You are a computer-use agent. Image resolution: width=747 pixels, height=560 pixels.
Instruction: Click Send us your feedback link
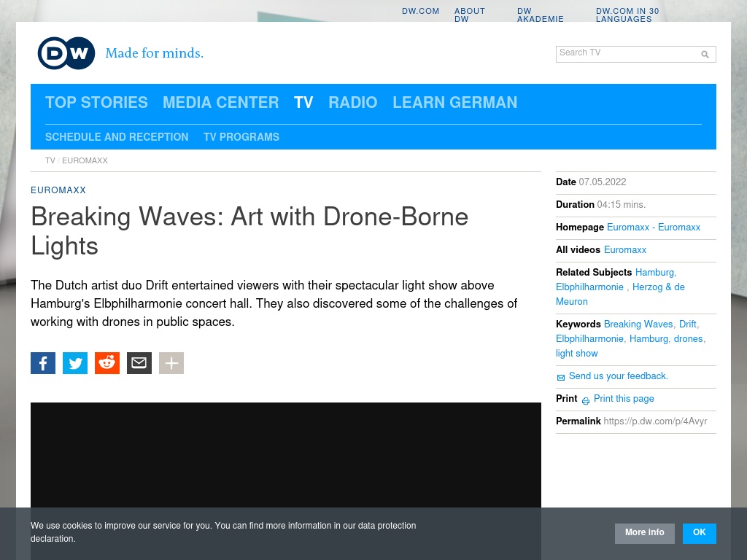click(x=619, y=376)
